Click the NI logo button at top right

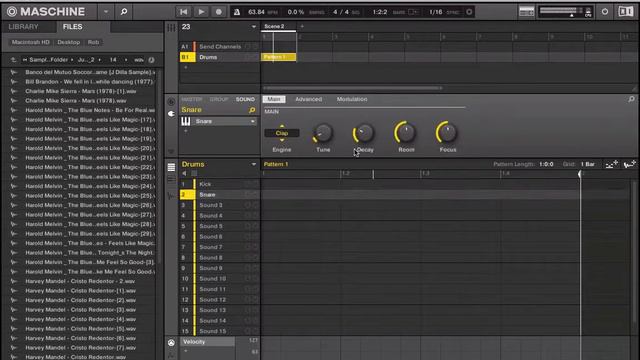pos(626,12)
